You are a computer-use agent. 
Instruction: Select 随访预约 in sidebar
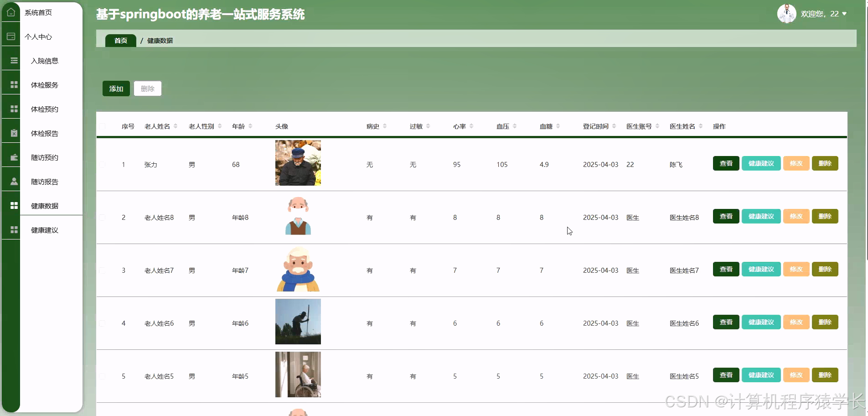tap(45, 158)
